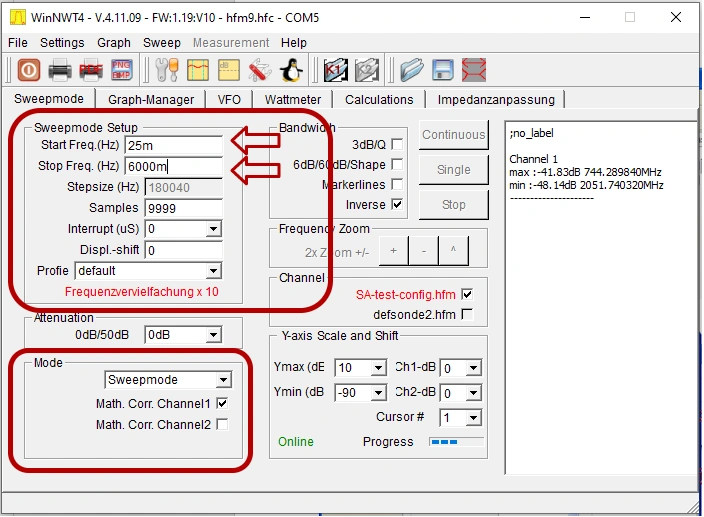The image size is (704, 517).
Task: Enable the defsonde2.hfm channel checkbox
Action: coord(467,314)
